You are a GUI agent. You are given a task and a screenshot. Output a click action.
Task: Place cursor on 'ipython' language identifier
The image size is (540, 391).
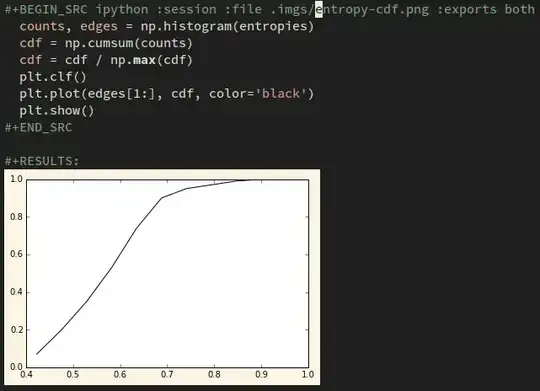click(x=122, y=9)
